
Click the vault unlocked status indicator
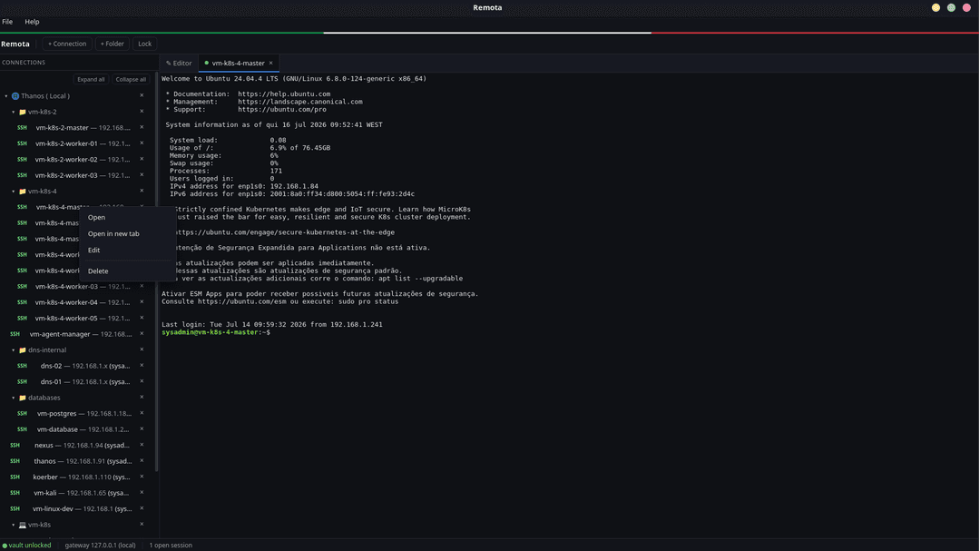[27, 546]
